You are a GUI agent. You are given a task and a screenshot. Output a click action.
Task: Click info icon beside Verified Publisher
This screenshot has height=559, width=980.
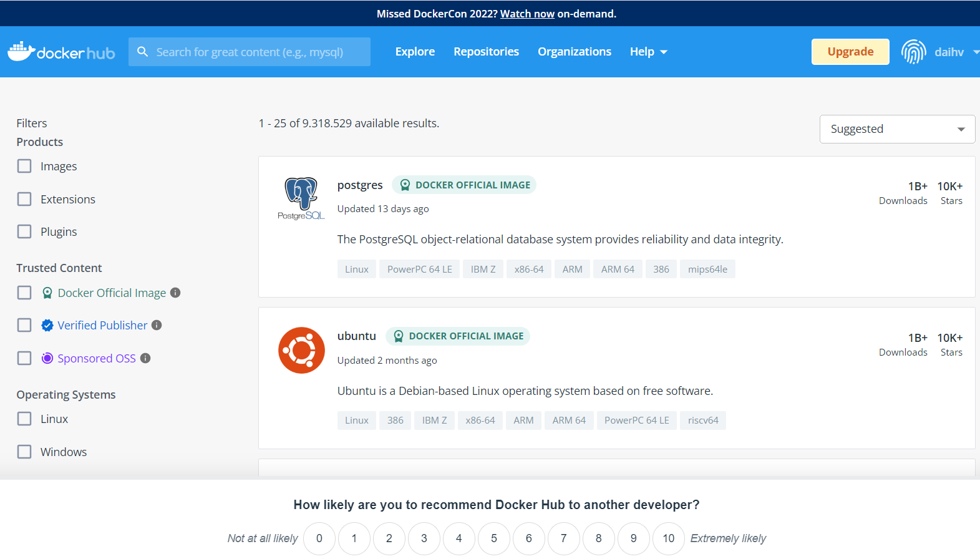pos(157,325)
